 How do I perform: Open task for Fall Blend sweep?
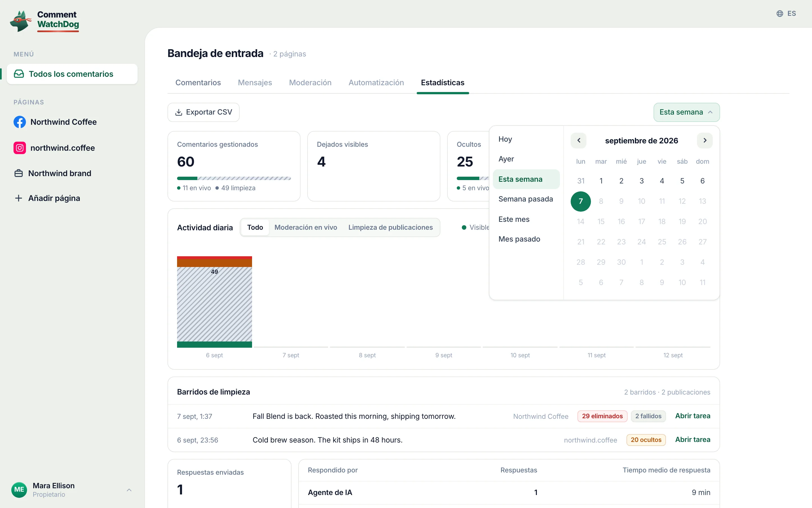click(x=692, y=416)
